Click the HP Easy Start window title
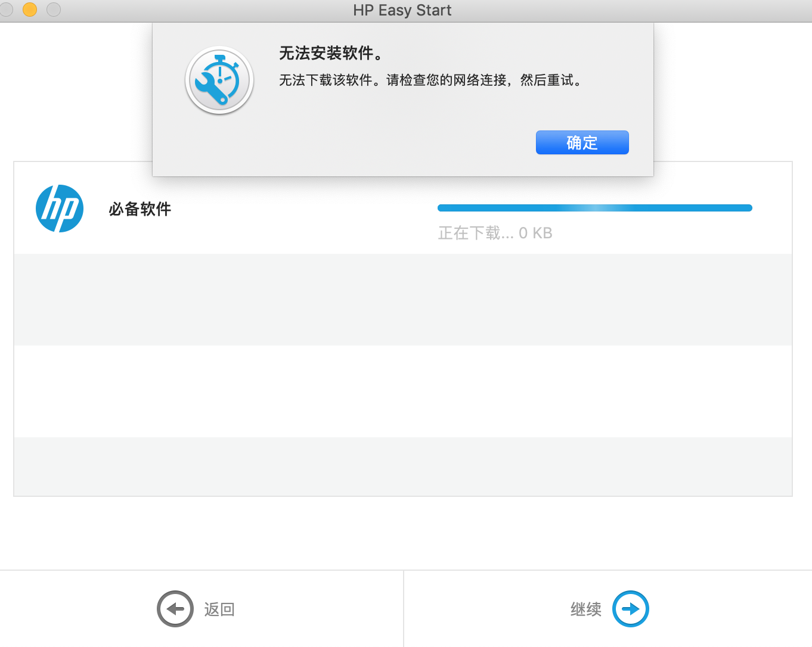Image resolution: width=812 pixels, height=647 pixels. point(402,10)
